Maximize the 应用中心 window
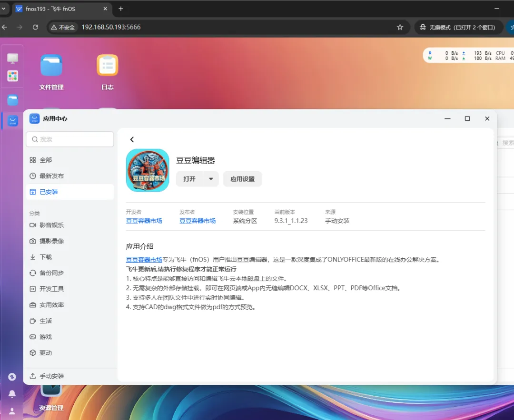514x420 pixels. 467,118
